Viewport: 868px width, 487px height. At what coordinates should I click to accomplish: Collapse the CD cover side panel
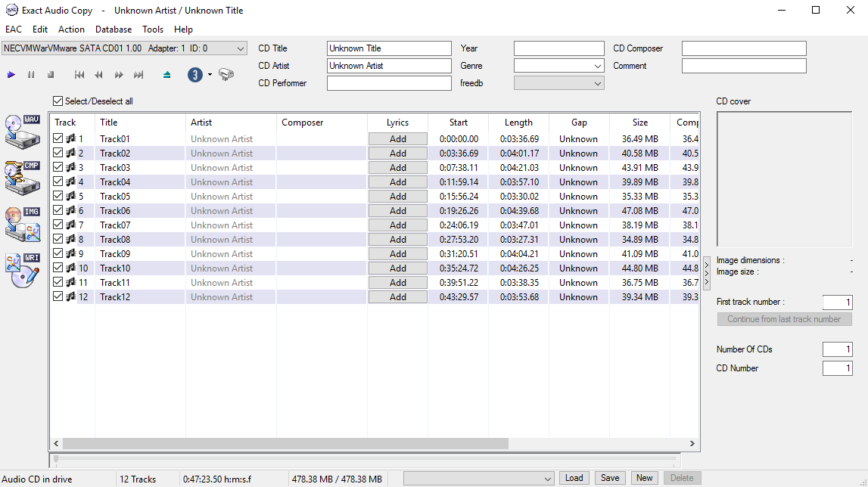coord(706,273)
